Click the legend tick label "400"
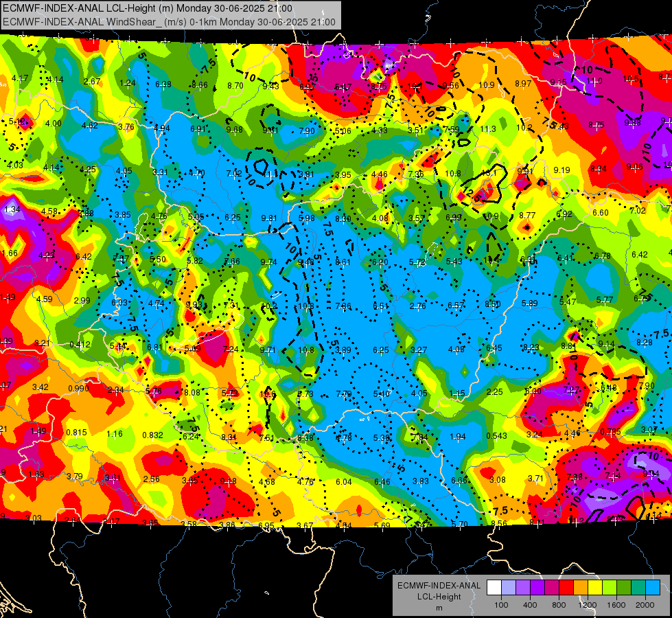Screen dimensions: 672x618 point(530,605)
